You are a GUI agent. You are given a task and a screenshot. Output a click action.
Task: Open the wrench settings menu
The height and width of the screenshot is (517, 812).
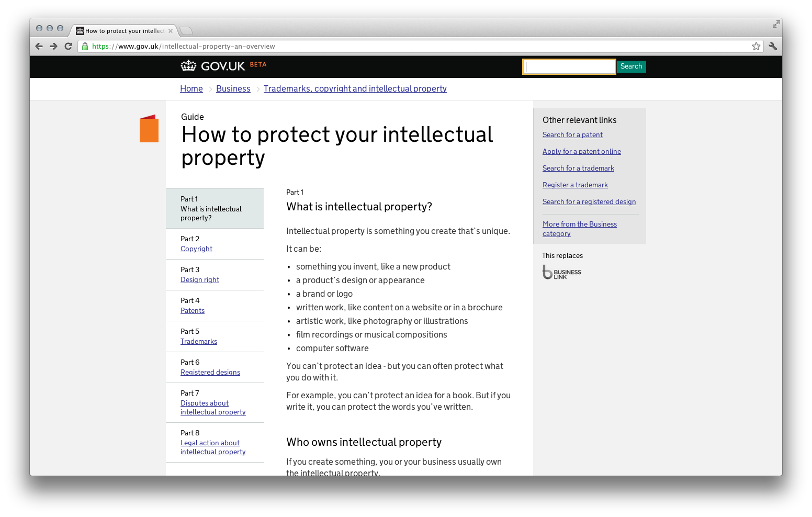(x=773, y=46)
